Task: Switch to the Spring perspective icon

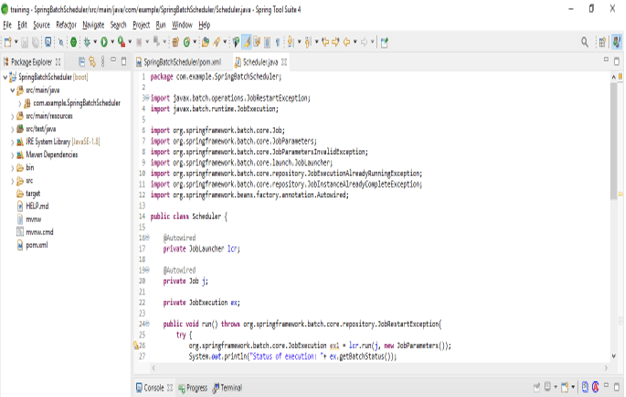Action: [617, 42]
